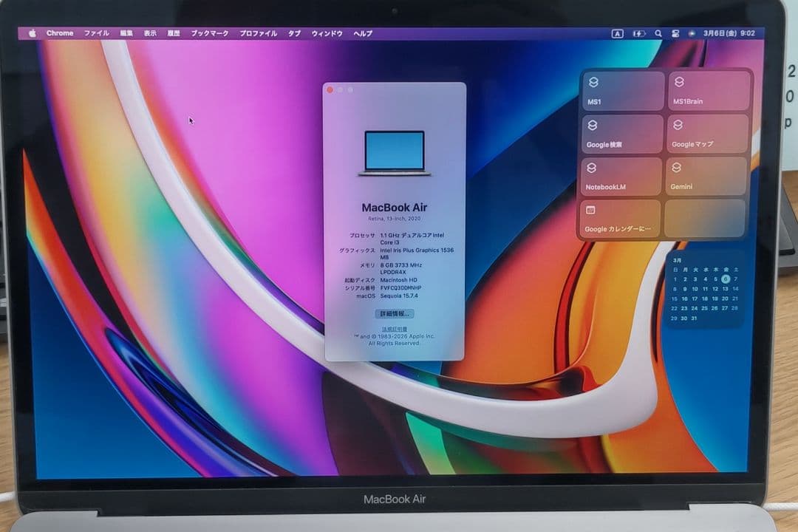The image size is (798, 532).
Task: Launch the Google検索 shortcut
Action: pos(622,134)
